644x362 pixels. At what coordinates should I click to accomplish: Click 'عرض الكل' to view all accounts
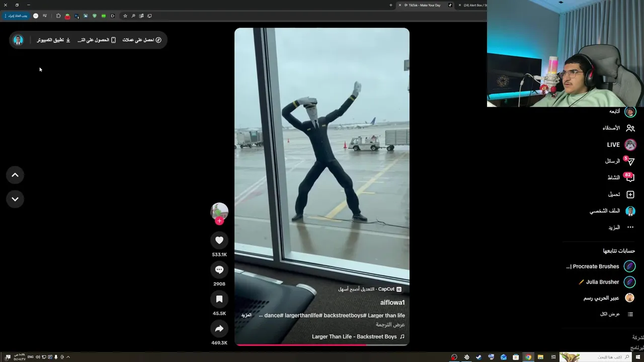[616, 314]
